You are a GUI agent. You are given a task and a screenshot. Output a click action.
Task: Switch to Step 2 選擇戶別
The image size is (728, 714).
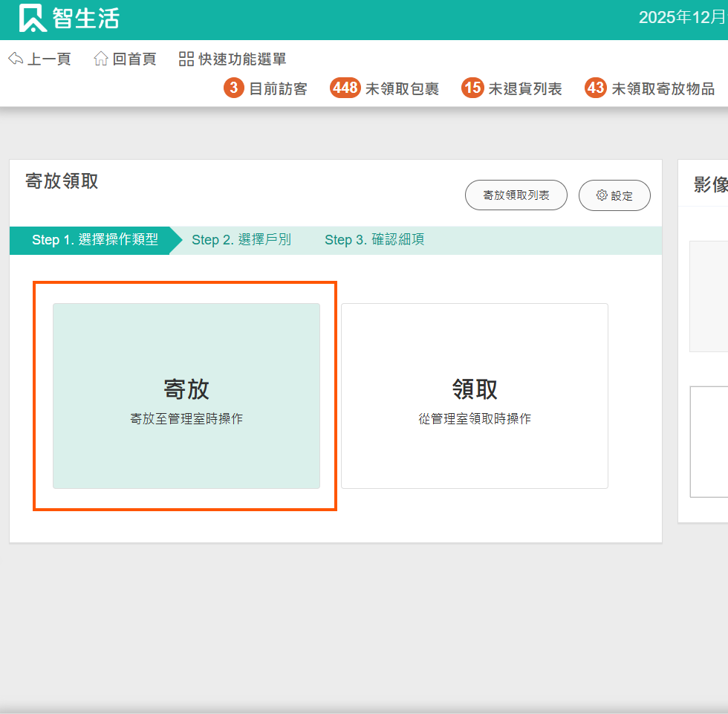pos(241,240)
